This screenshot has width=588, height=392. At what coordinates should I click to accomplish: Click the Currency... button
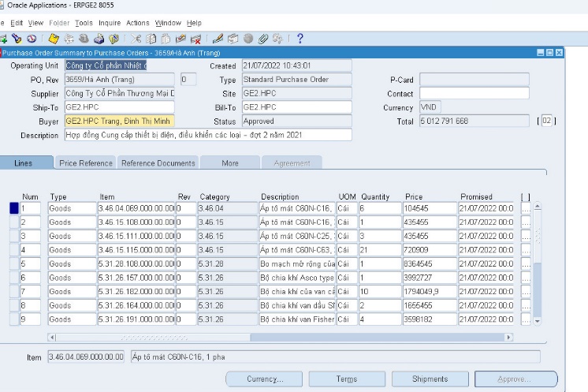point(264,379)
